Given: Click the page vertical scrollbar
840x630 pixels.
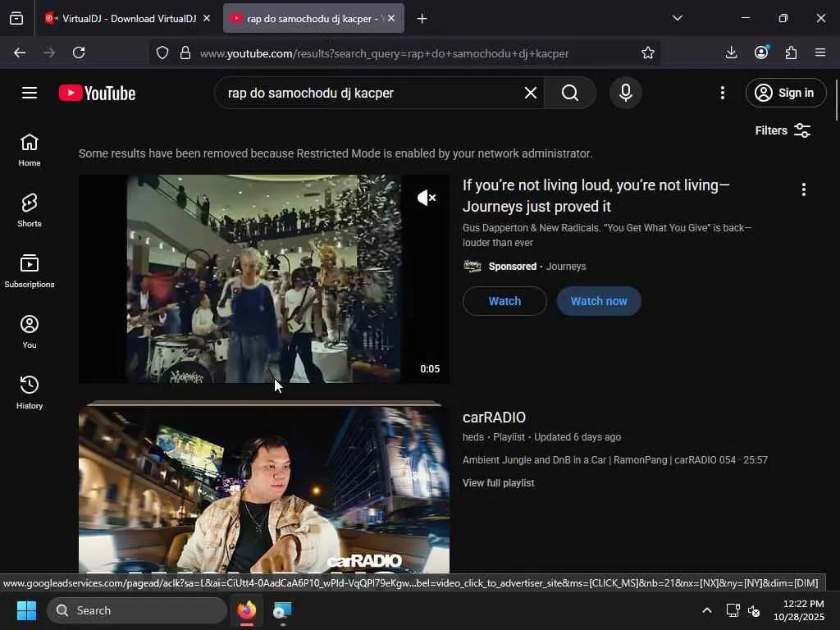Looking at the screenshot, I should [836, 101].
